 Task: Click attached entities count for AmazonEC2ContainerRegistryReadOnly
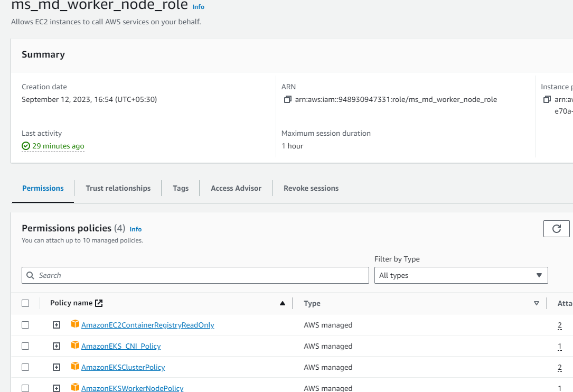[559, 325]
